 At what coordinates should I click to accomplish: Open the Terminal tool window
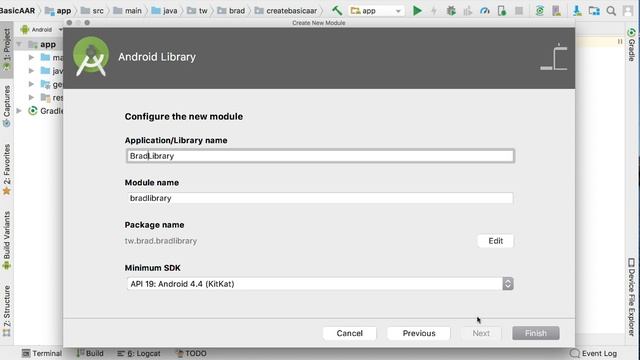(x=42, y=353)
